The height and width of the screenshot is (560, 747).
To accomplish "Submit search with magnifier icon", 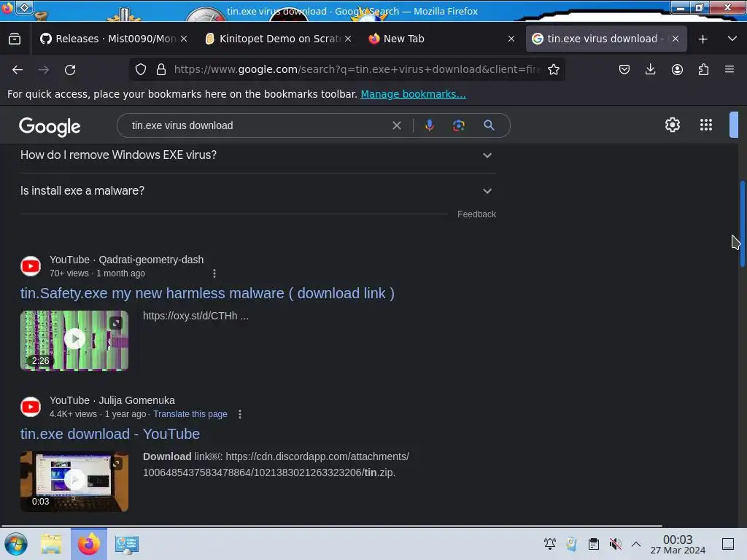I will 489,125.
